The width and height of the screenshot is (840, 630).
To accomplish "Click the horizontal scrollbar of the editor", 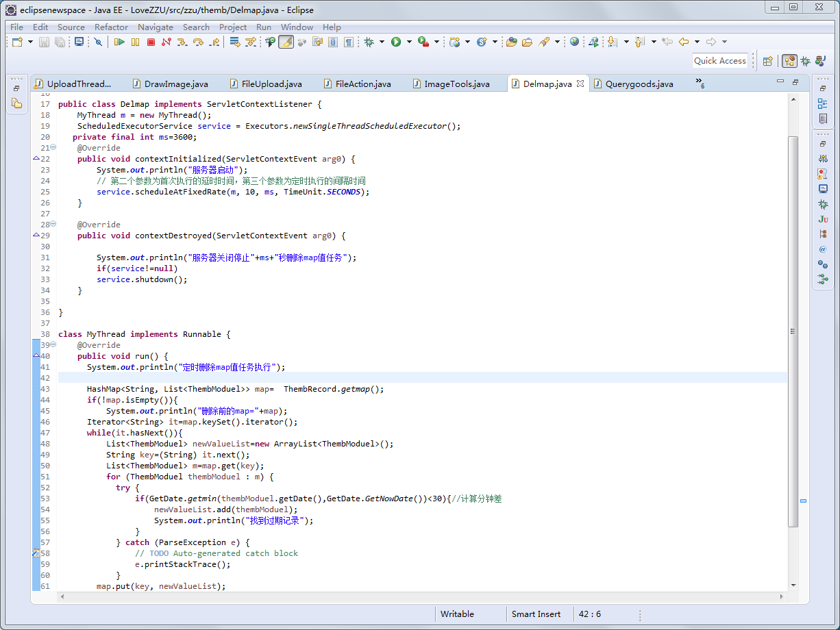I will (423, 596).
